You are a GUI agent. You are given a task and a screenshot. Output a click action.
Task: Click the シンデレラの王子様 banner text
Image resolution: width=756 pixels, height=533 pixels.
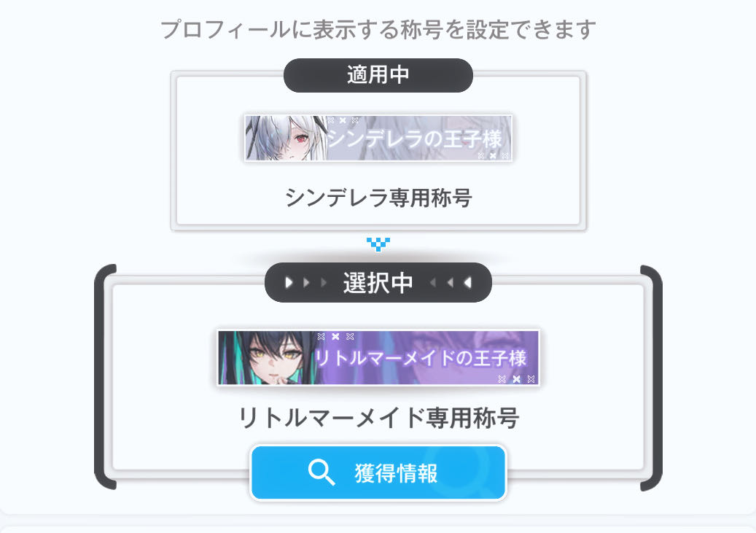click(x=415, y=139)
